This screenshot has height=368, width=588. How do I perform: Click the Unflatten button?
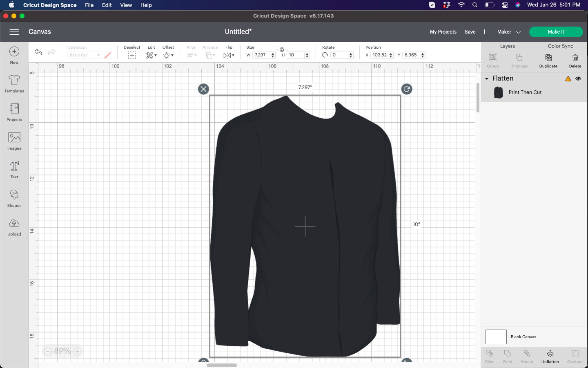[x=550, y=356]
